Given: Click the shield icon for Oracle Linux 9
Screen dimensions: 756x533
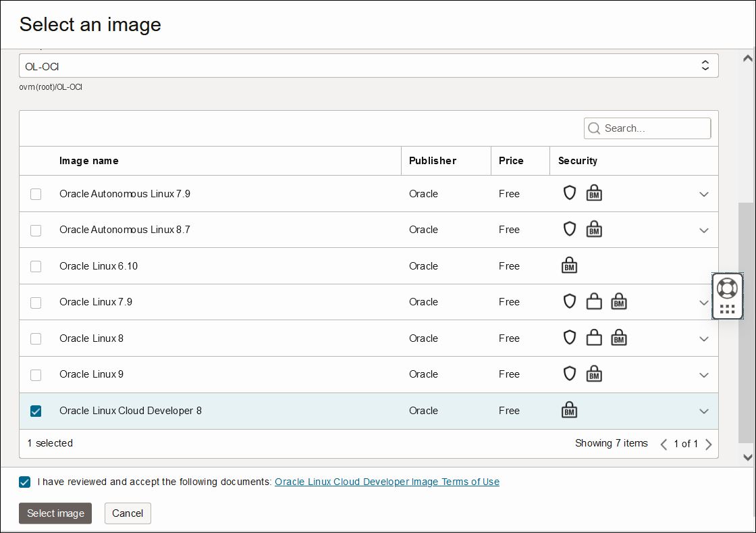Looking at the screenshot, I should tap(570, 373).
